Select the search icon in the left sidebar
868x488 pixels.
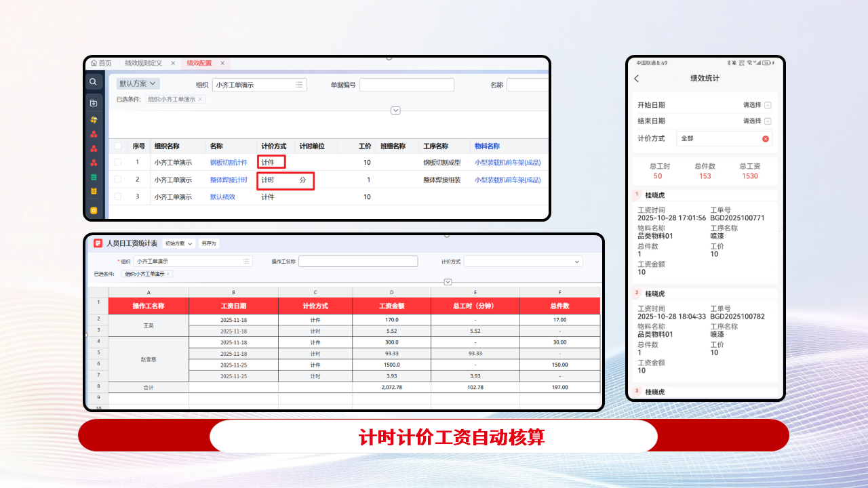[x=94, y=82]
